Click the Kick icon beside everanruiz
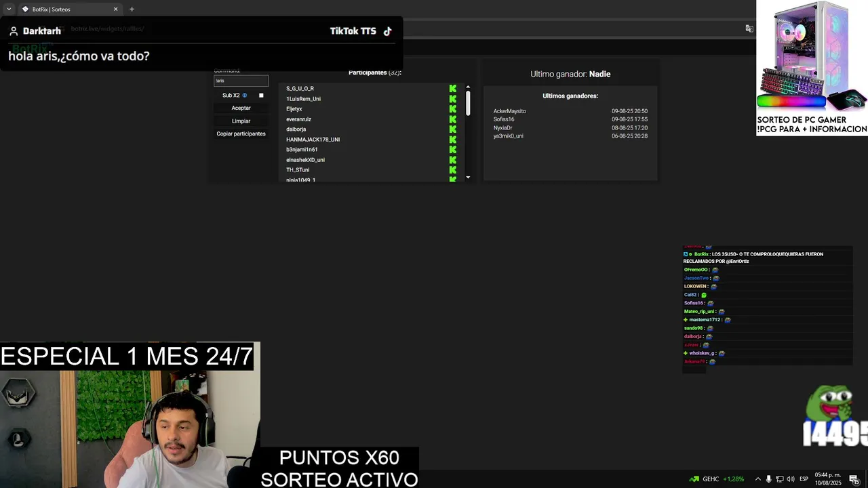Screen dimensions: 868x488 tap(453, 119)
